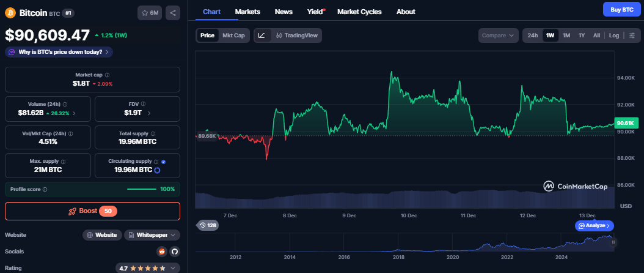This screenshot has height=273, width=644.
Task: Open the Chart tab
Action: pos(211,12)
